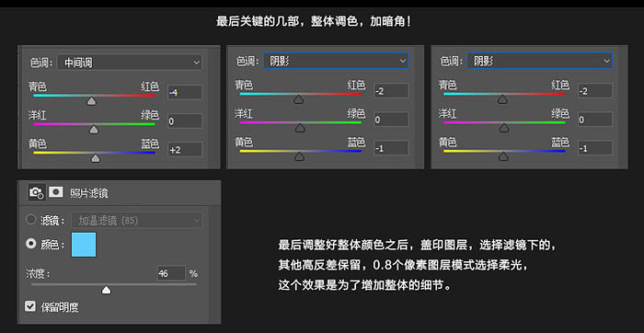
Task: Click the layer mask icon beside 照片滤镜
Action: tap(56, 191)
